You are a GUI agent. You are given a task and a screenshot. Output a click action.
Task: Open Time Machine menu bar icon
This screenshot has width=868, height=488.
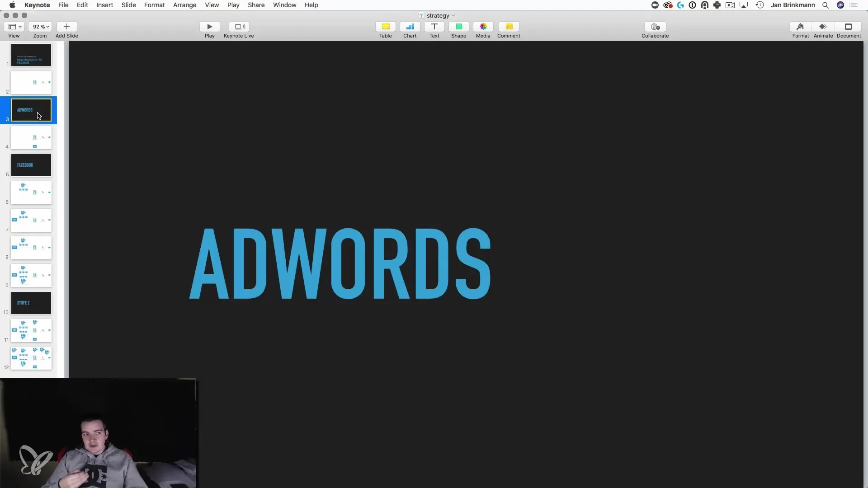coord(760,5)
